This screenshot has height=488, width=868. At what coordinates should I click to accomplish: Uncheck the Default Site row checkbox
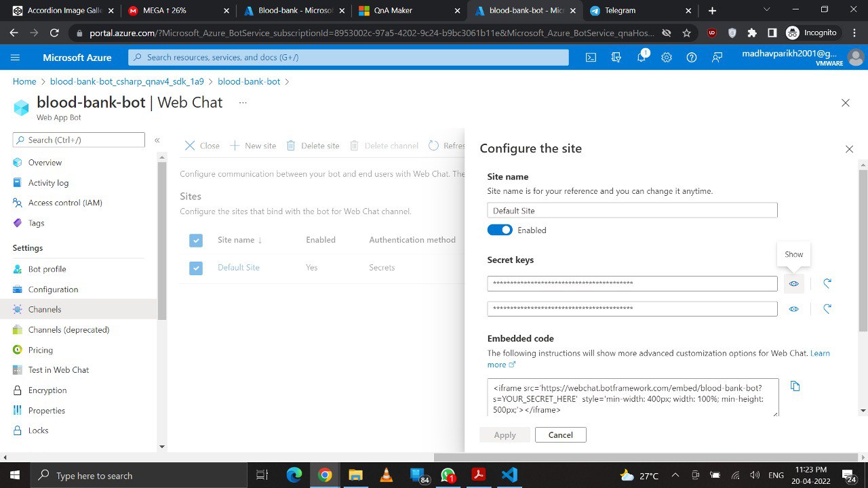pos(196,268)
